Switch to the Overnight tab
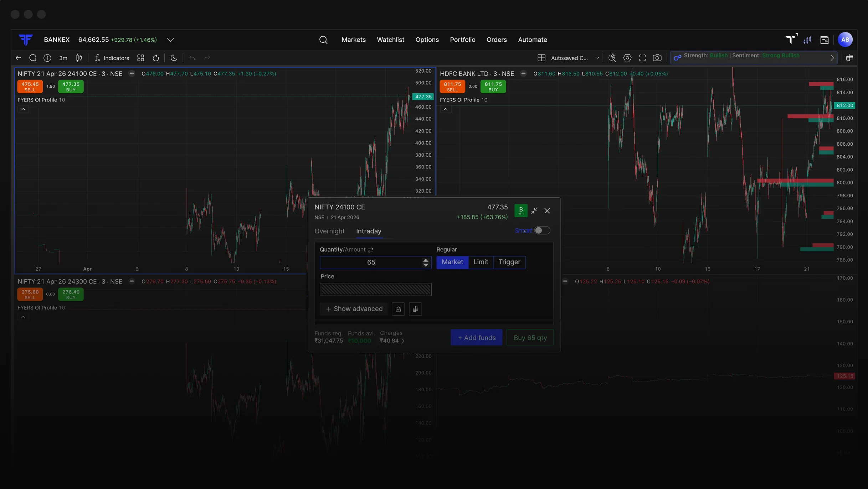868x489 pixels. point(329,231)
